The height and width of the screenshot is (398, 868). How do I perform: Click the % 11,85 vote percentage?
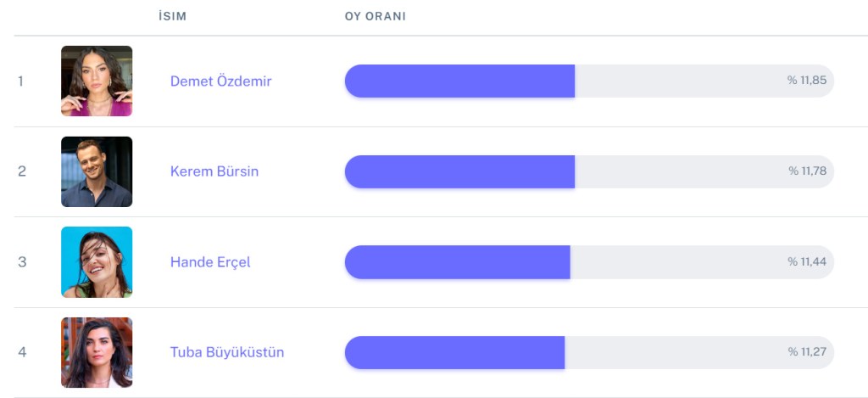pos(806,81)
